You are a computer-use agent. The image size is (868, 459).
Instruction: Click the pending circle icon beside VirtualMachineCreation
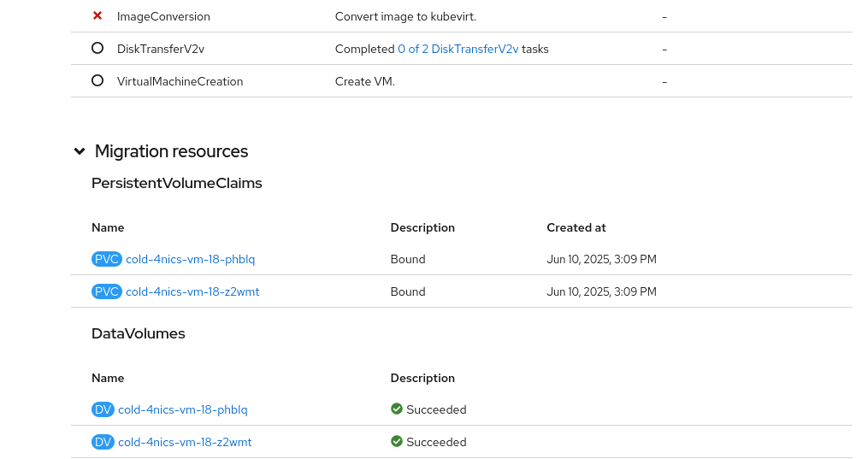point(97,81)
